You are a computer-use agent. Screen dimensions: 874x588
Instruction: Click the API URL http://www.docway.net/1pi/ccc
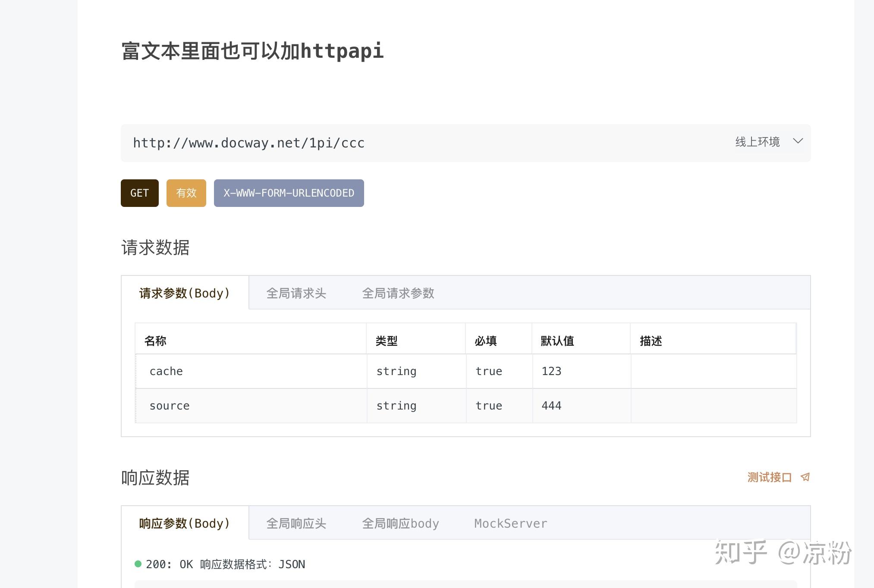pyautogui.click(x=249, y=143)
